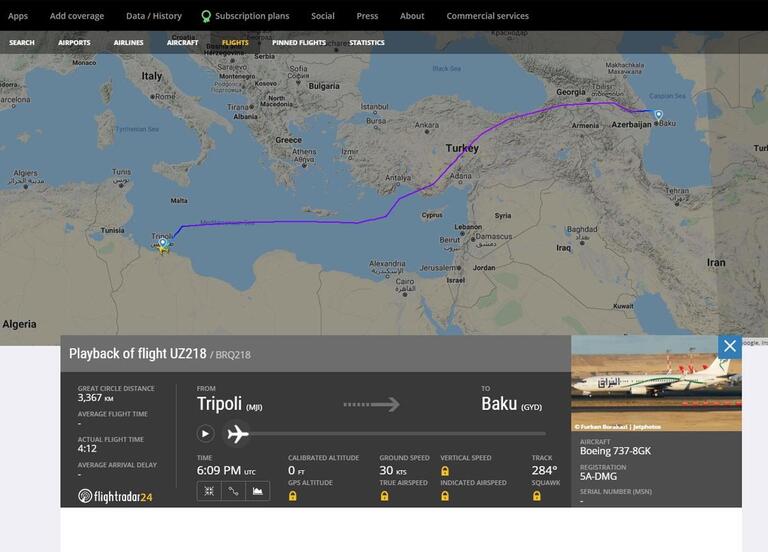The image size is (768, 552).
Task: Click the airplane marker on the playback timeline
Action: point(237,433)
